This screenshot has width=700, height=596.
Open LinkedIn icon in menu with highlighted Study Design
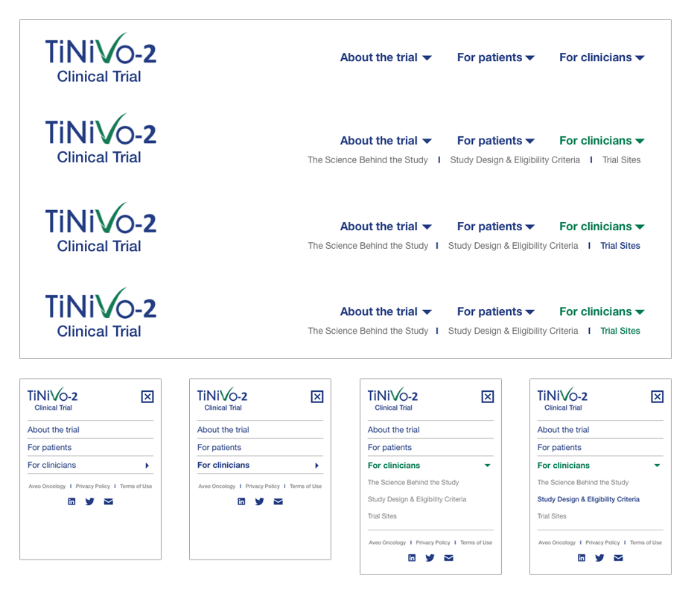coord(582,558)
